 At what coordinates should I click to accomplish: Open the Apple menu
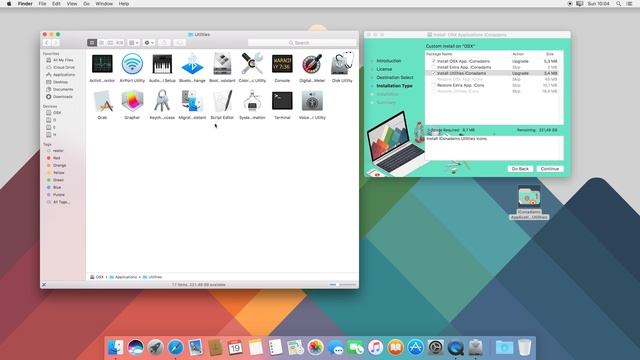[x=9, y=4]
